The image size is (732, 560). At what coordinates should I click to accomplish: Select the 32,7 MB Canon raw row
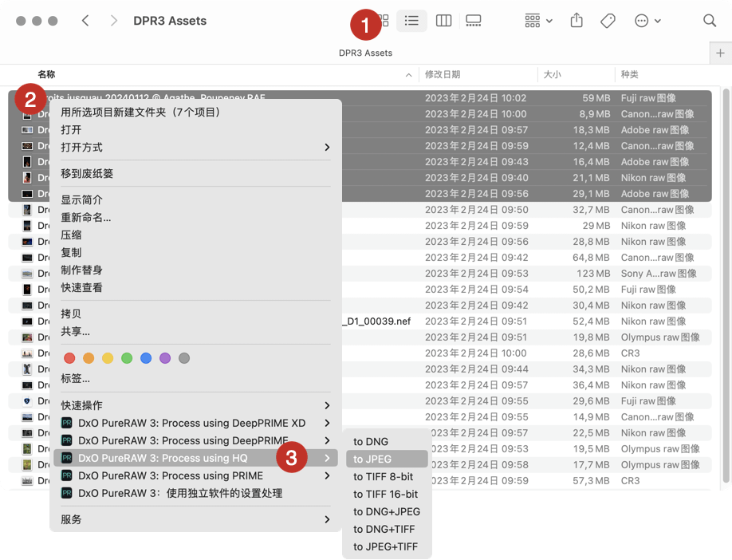tap(360, 210)
